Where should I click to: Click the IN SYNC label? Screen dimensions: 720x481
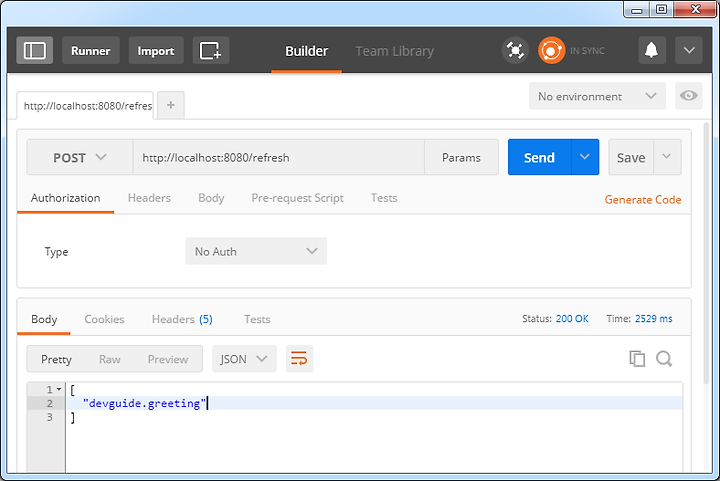(x=587, y=50)
